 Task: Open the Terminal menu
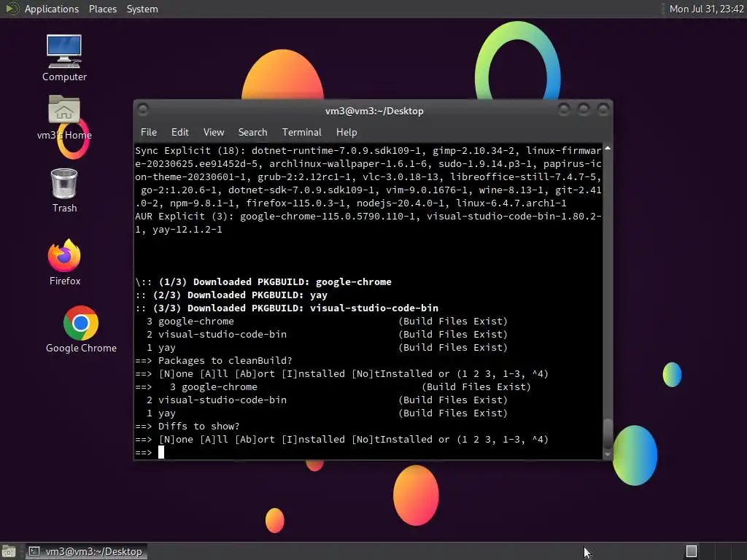click(x=301, y=132)
